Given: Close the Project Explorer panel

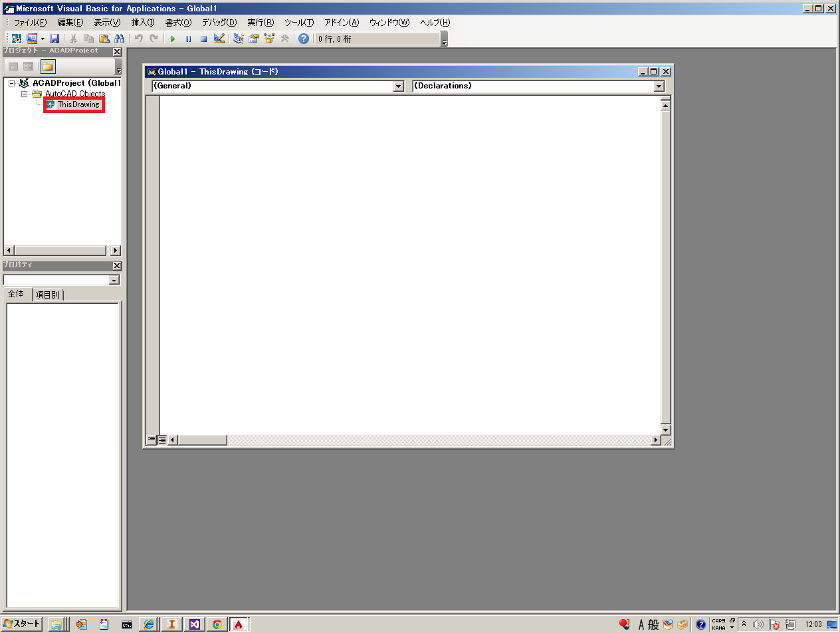Looking at the screenshot, I should (x=117, y=52).
